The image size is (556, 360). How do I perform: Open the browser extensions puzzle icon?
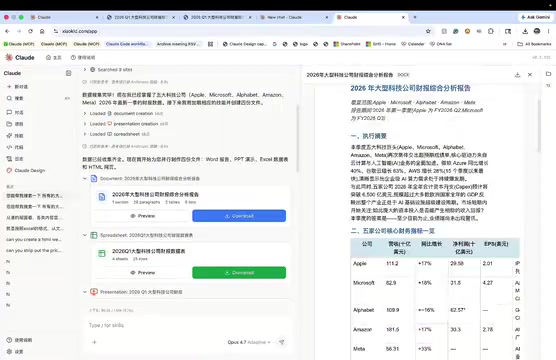pos(491,31)
